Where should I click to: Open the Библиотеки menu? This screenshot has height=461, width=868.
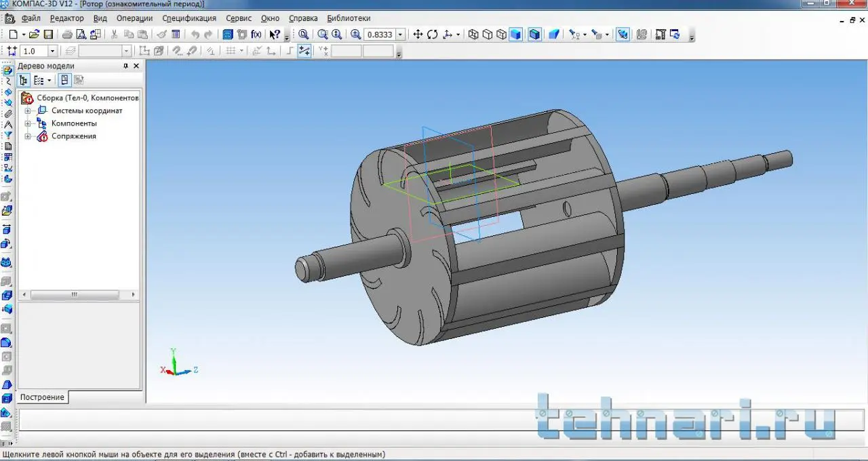(349, 18)
